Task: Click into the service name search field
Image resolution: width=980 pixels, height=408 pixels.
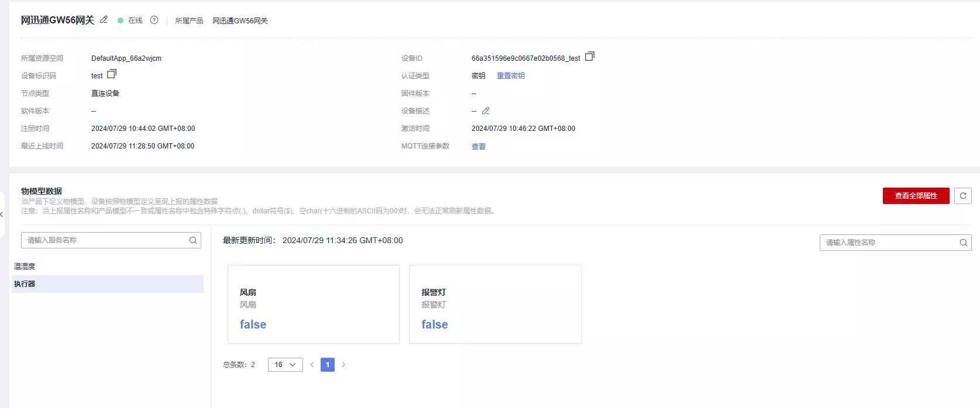Action: (105, 240)
